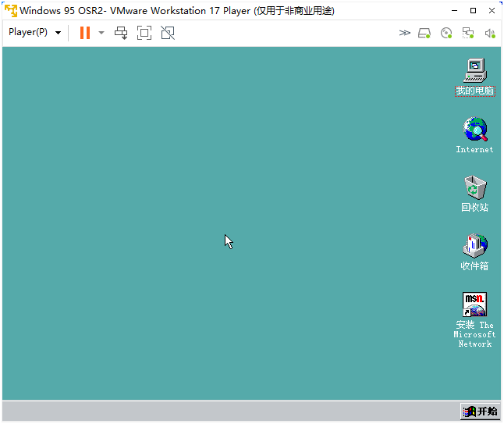Click the VMware title bar app icon
Screen dimensions: 504x424
click(x=11, y=11)
